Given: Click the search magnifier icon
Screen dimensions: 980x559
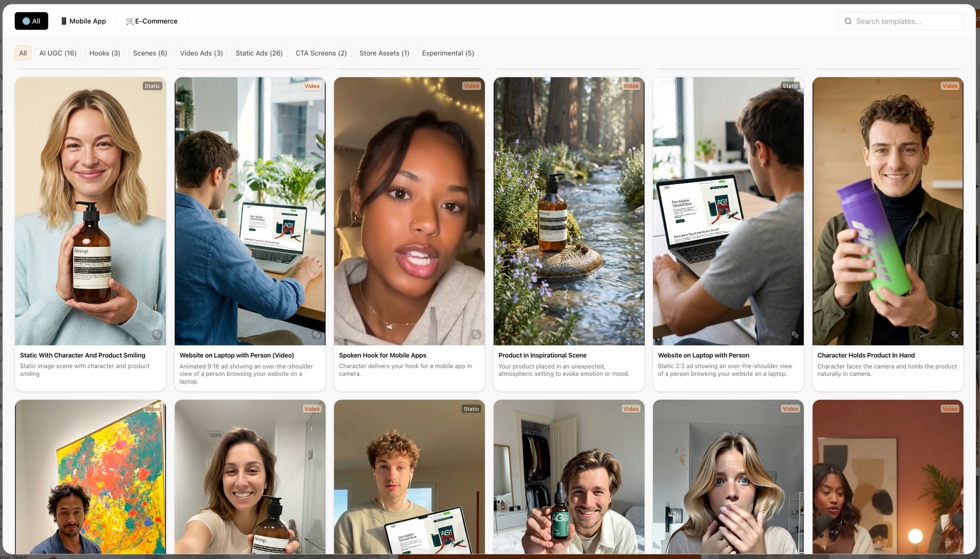Looking at the screenshot, I should point(848,21).
